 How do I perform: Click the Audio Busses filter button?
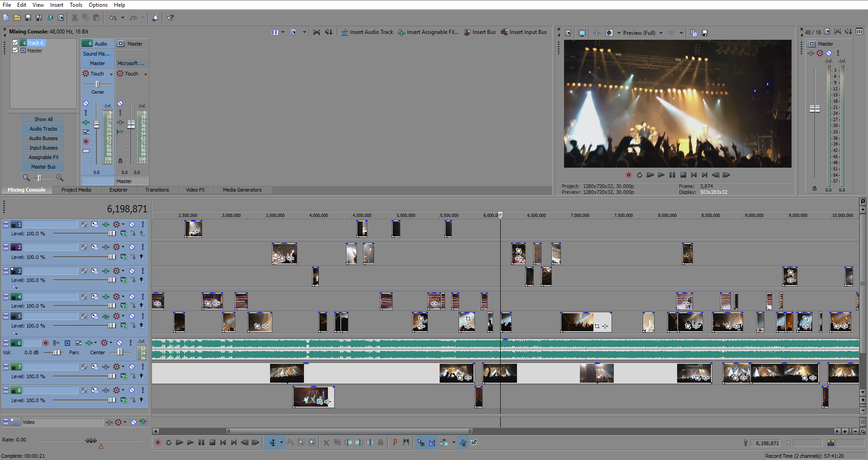(43, 138)
